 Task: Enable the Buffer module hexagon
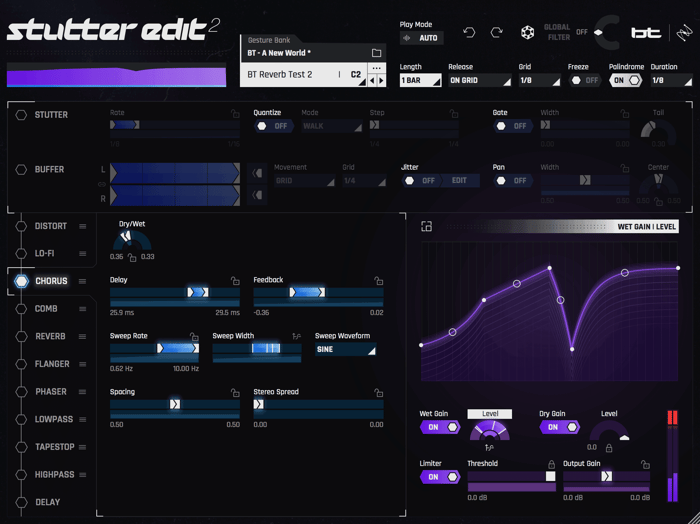tap(21, 170)
